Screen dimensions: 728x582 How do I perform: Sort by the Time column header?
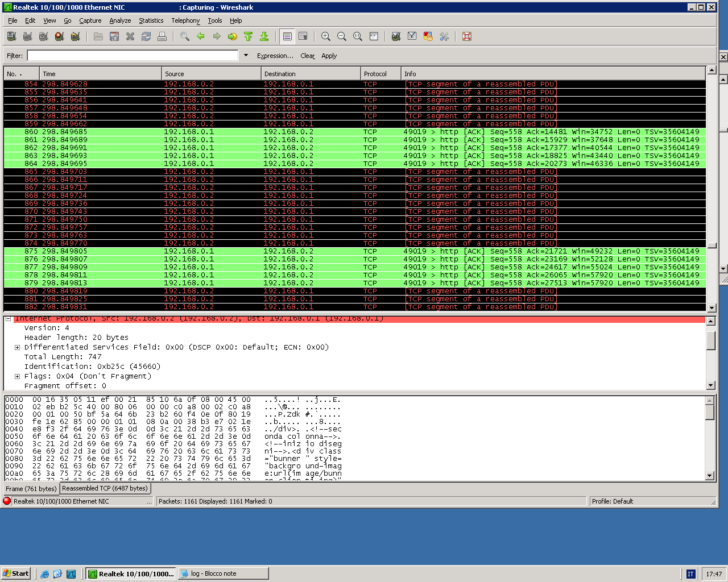click(x=101, y=74)
